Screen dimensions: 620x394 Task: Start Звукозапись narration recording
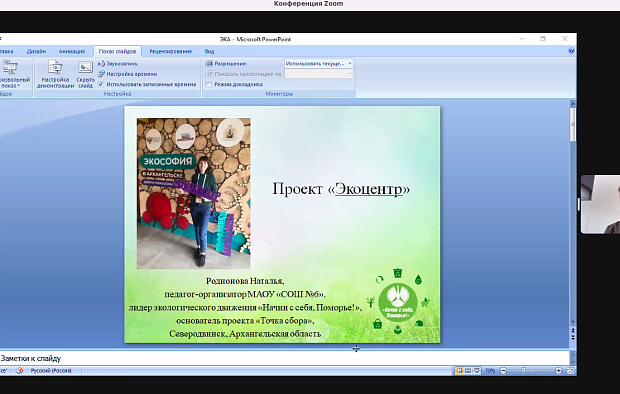coord(118,64)
